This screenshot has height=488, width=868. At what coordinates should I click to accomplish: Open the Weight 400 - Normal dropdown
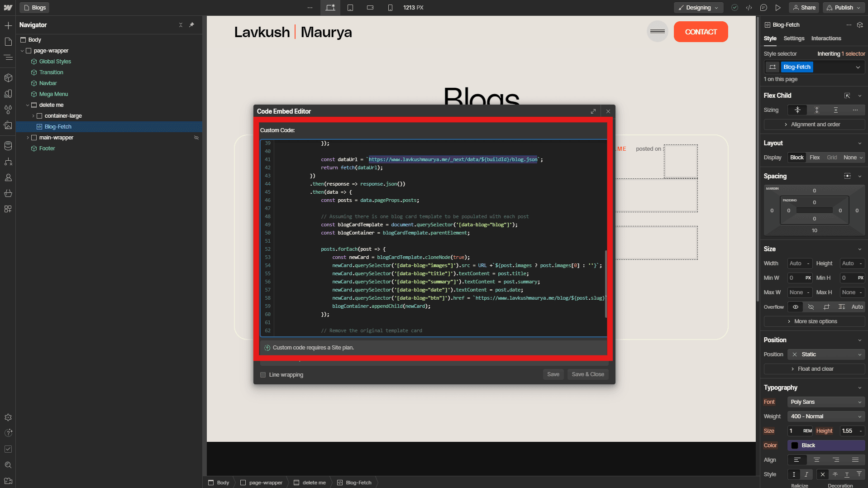coord(826,416)
